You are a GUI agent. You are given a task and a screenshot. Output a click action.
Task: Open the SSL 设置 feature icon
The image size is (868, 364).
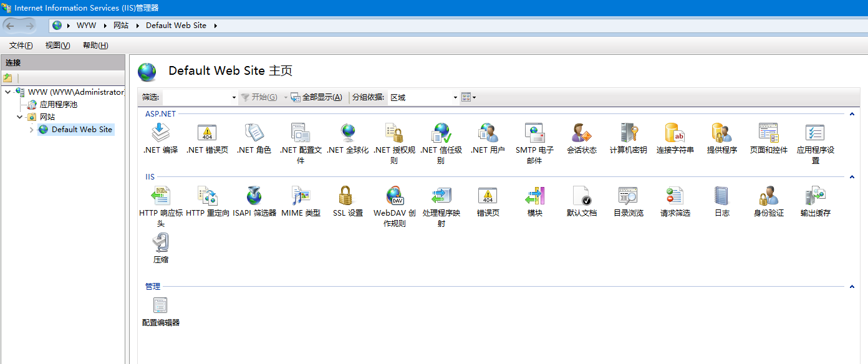(347, 196)
